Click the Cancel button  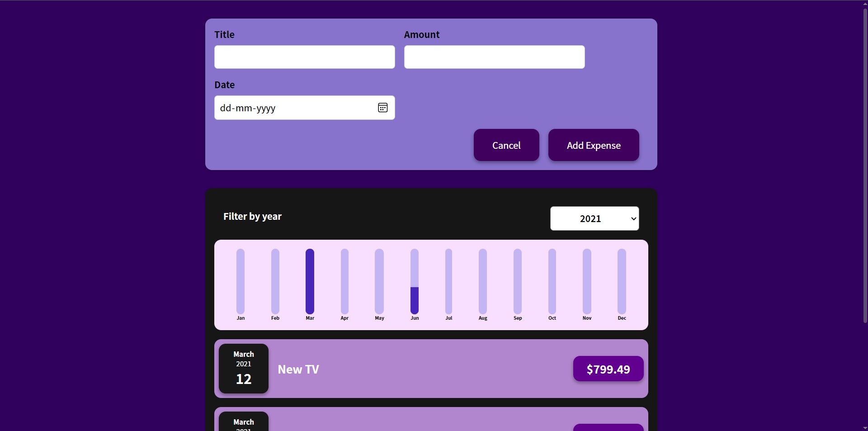[506, 145]
